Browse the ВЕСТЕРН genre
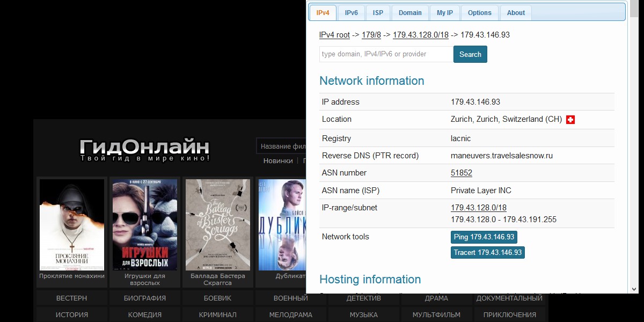The height and width of the screenshot is (322, 644). pyautogui.click(x=71, y=298)
